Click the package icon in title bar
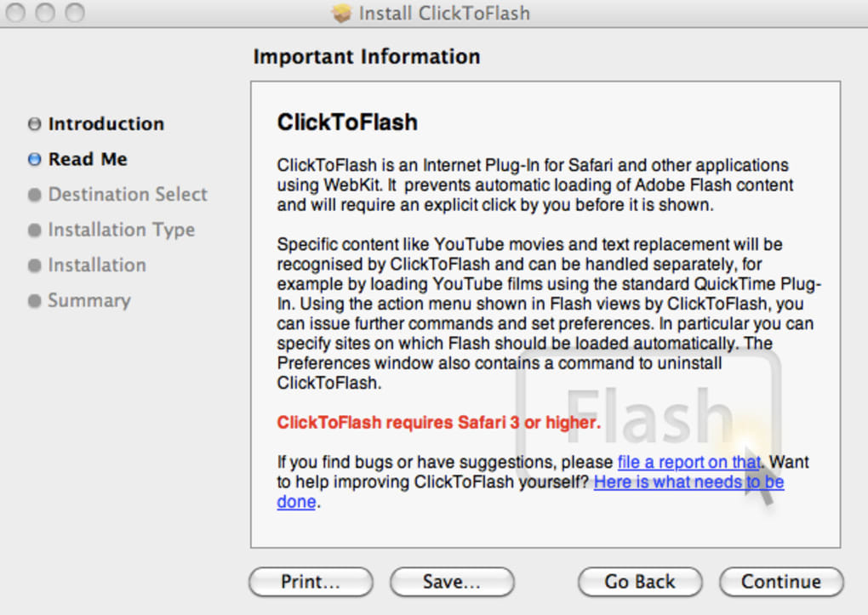Viewport: 868px width, 615px height. click(341, 14)
